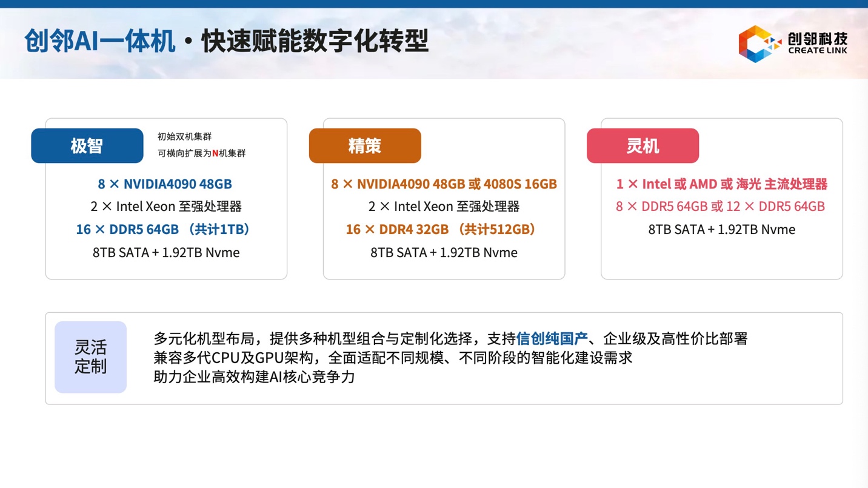The height and width of the screenshot is (488, 868).
Task: Select the red 灵机 label
Action: tap(643, 145)
